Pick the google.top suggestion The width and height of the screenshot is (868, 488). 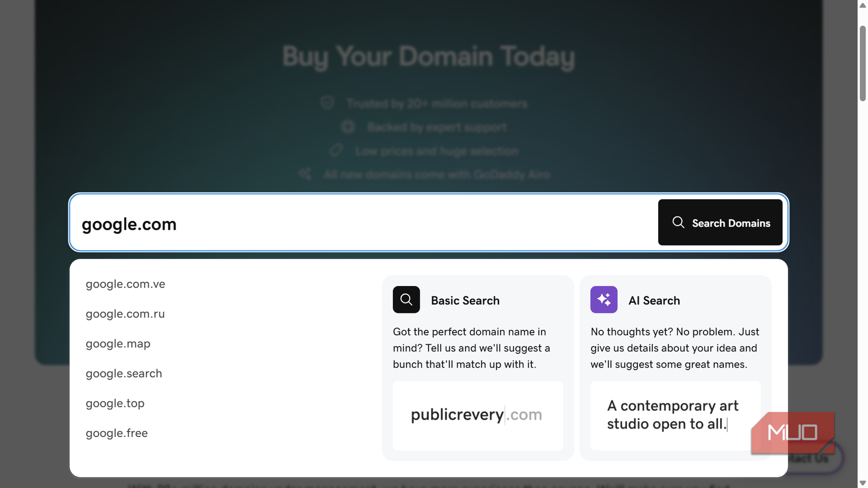[x=115, y=403]
